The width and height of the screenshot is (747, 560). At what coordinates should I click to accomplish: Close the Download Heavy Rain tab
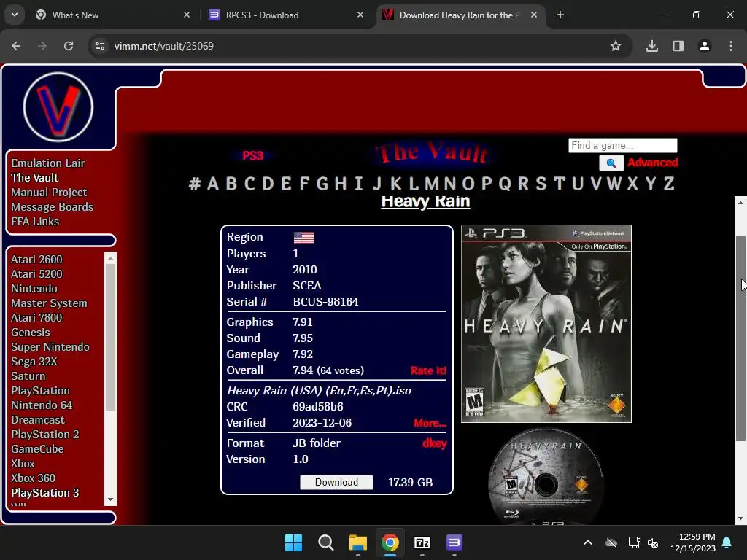[x=534, y=15]
